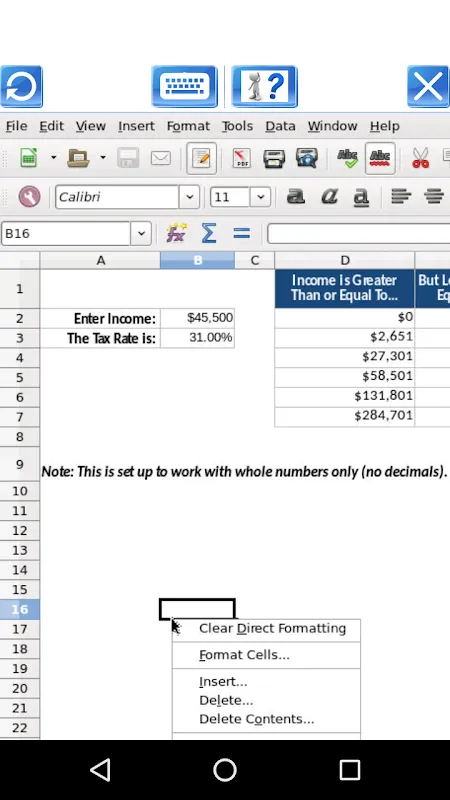Image resolution: width=450 pixels, height=800 pixels.
Task: Toggle Edit File mode icon
Action: (x=201, y=158)
